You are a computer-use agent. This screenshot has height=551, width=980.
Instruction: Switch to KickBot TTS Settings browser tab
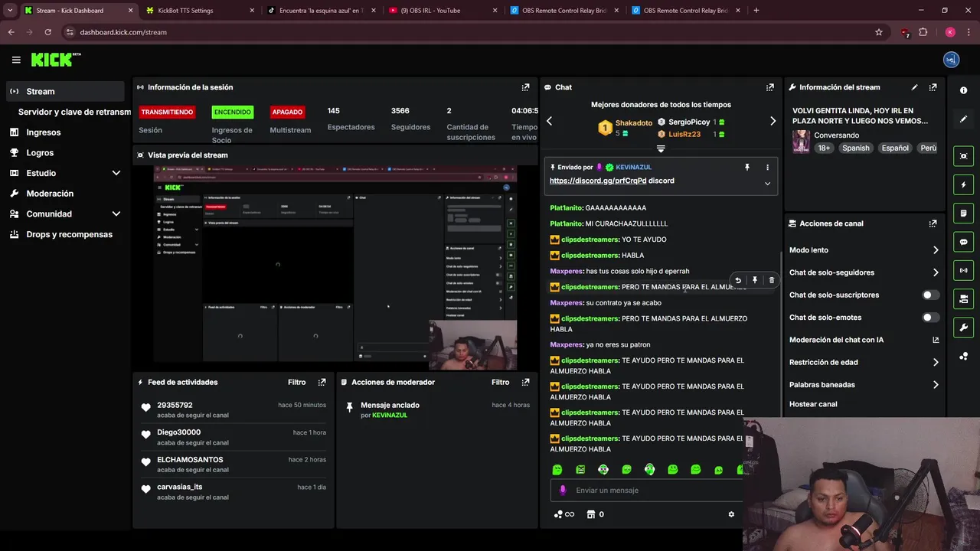[x=198, y=11]
